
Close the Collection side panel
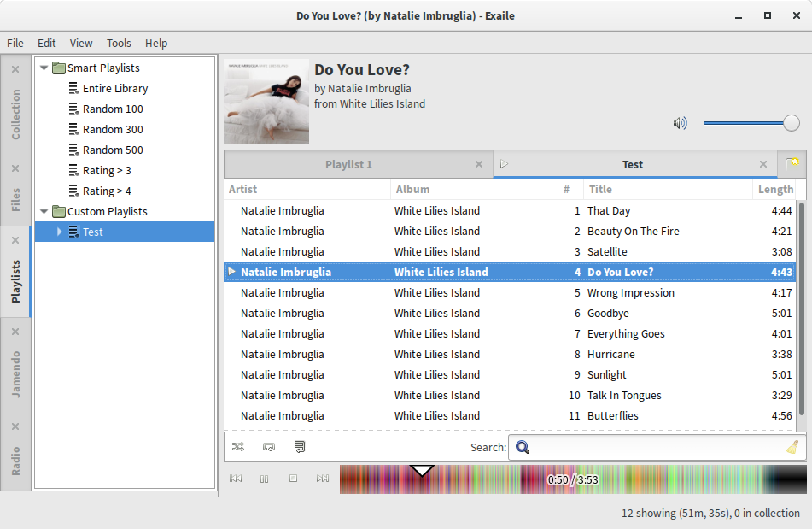pyautogui.click(x=15, y=69)
